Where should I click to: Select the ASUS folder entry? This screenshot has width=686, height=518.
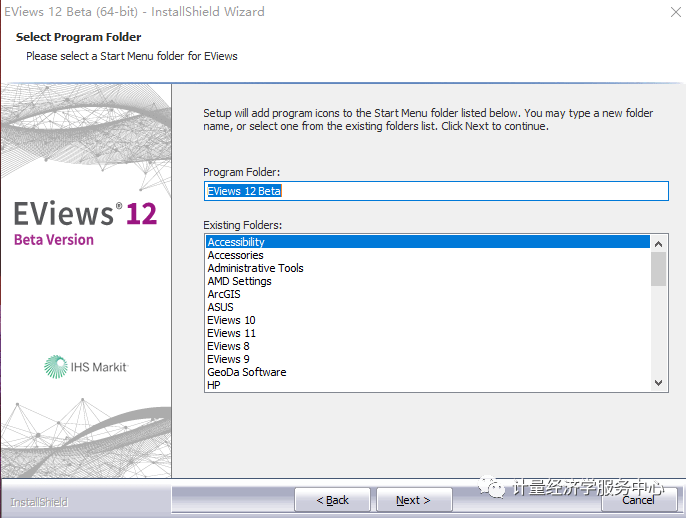221,307
